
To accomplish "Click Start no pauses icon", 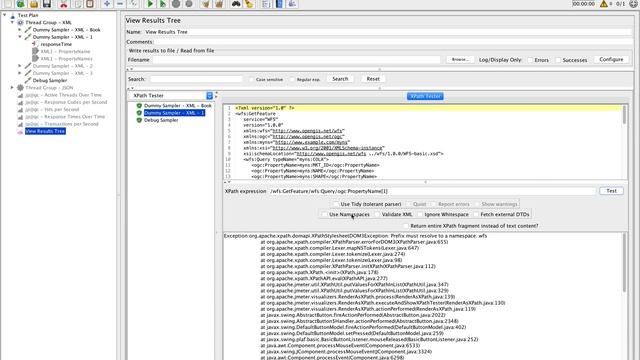I will [x=163, y=4].
